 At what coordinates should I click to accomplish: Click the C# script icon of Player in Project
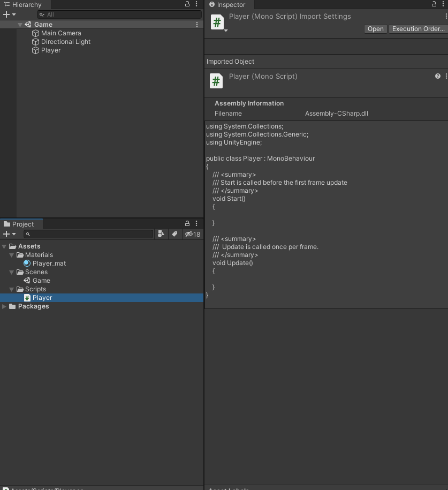point(27,298)
